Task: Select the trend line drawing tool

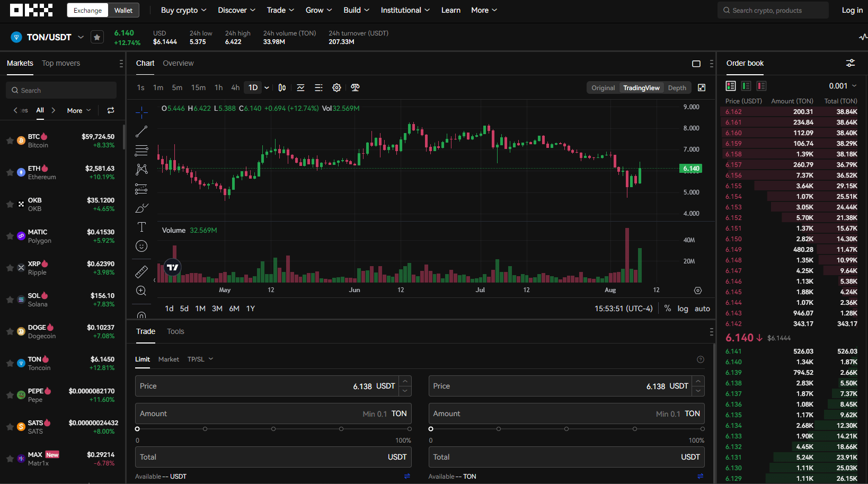Action: pos(141,131)
